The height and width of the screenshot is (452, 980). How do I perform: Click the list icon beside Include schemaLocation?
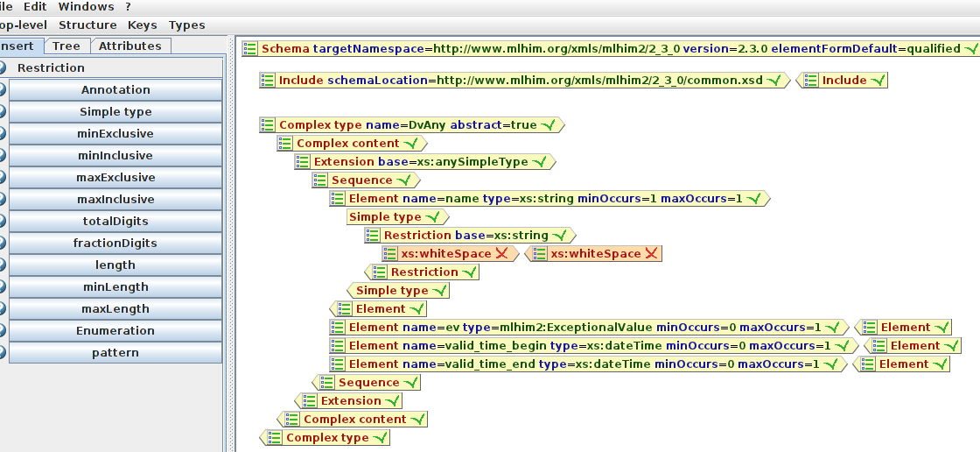(268, 81)
